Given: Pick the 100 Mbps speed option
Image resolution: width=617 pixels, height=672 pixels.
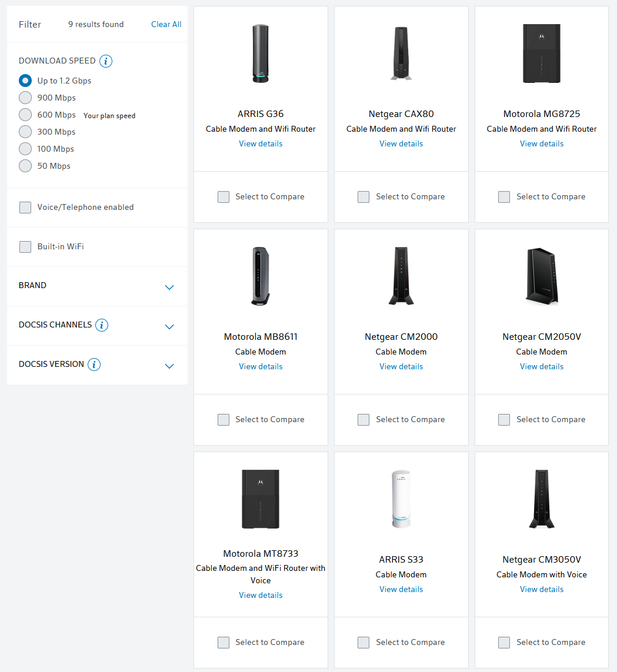Looking at the screenshot, I should [x=25, y=149].
